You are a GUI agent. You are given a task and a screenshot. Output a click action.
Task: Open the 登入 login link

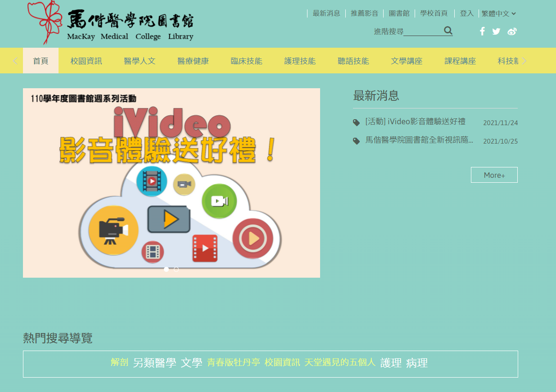tap(466, 14)
